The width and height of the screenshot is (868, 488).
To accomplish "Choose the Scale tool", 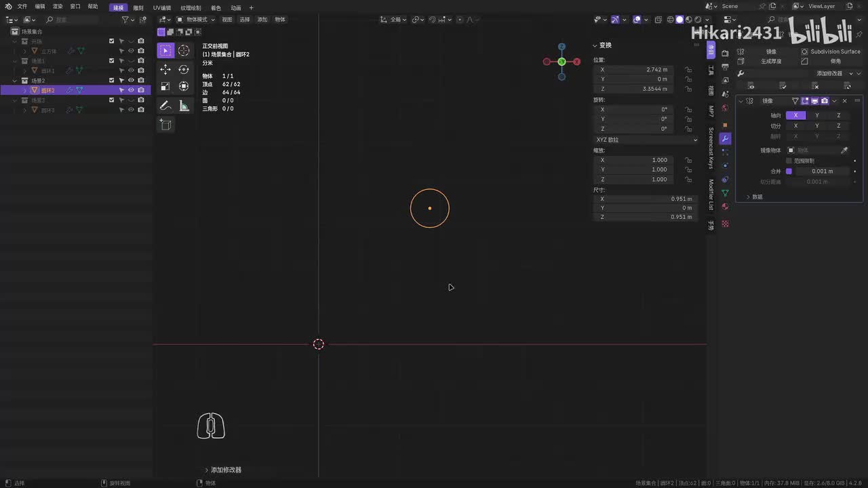I will [165, 86].
